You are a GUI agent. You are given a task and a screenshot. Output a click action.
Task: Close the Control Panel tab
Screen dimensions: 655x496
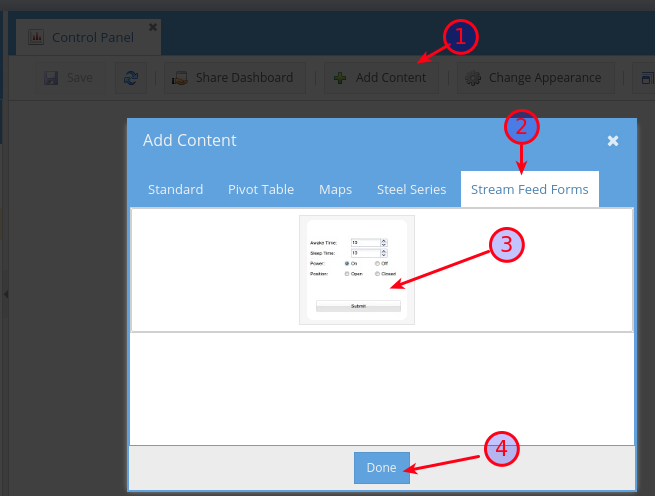click(152, 27)
